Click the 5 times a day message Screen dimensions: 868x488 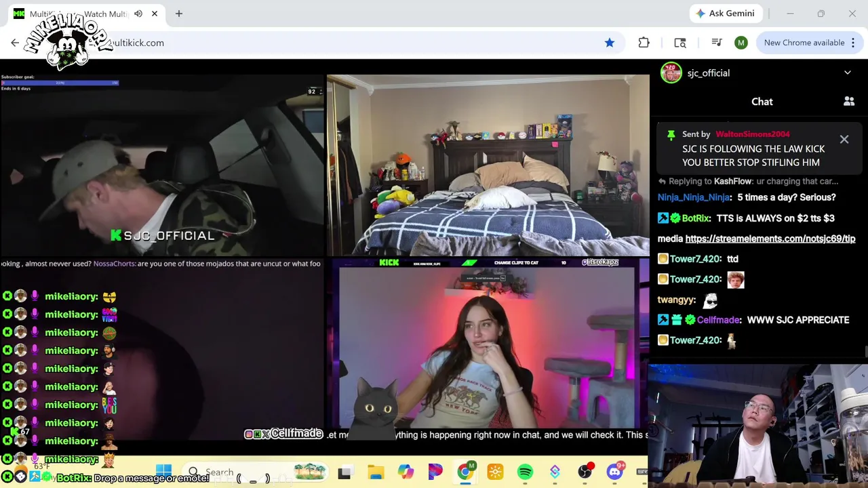[786, 197]
